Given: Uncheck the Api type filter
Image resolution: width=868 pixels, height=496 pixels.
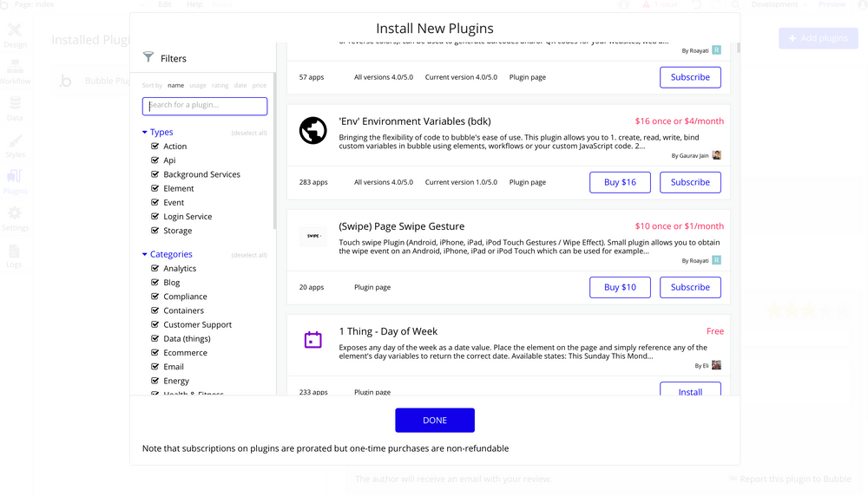Looking at the screenshot, I should (x=155, y=160).
